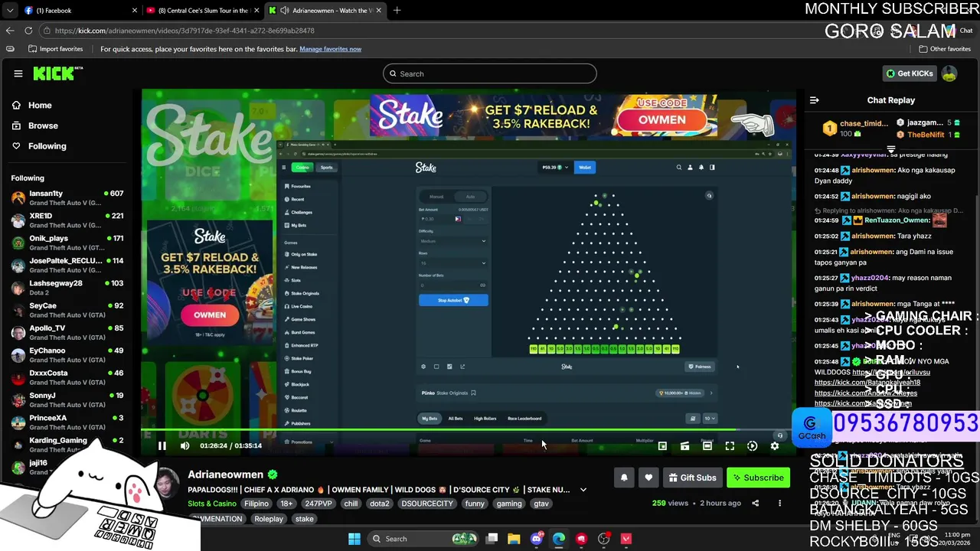Click the Kick search field
The image size is (980, 551).
click(490, 73)
